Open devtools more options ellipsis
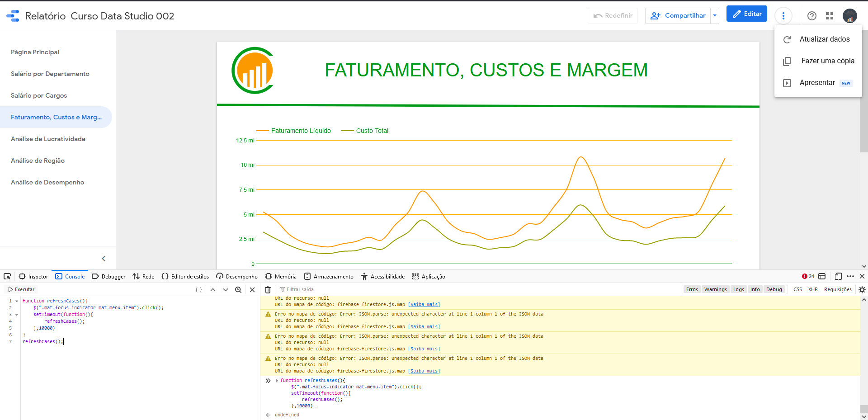The image size is (868, 420). point(850,276)
